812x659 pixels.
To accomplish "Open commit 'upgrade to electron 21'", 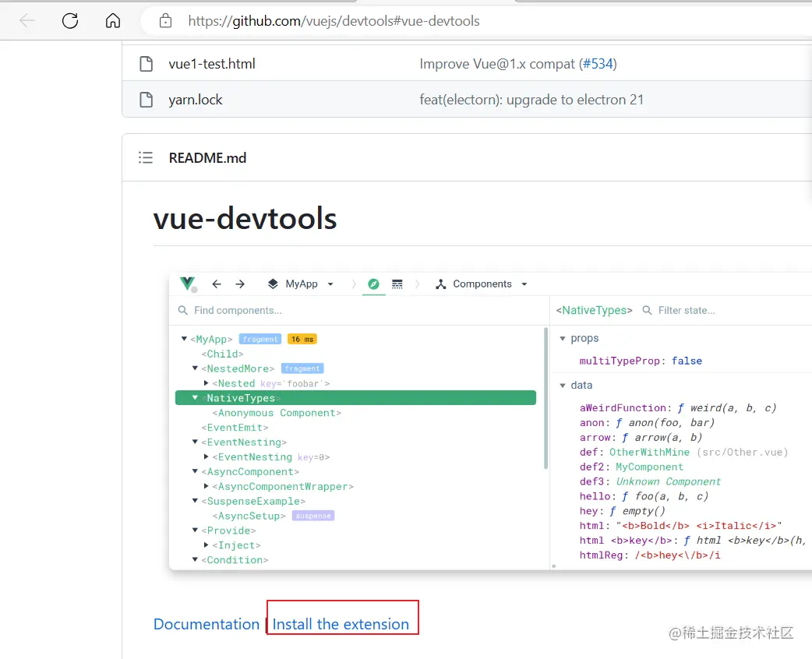I will [531, 100].
